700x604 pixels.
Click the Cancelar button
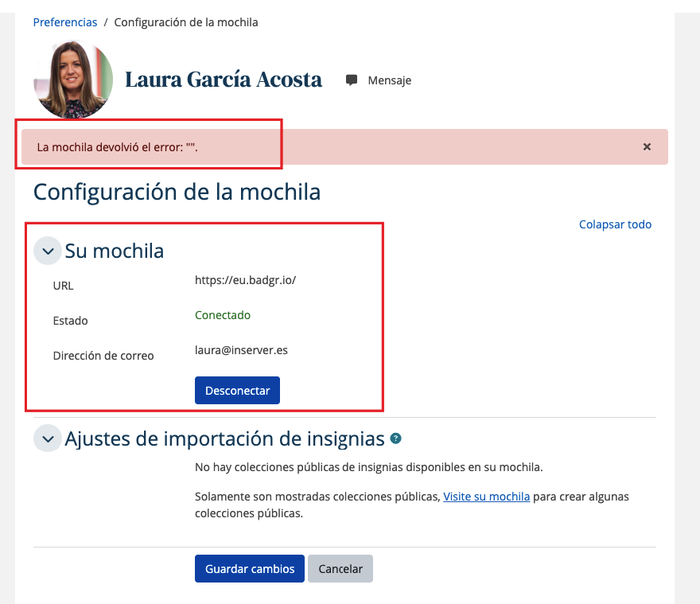(x=340, y=569)
